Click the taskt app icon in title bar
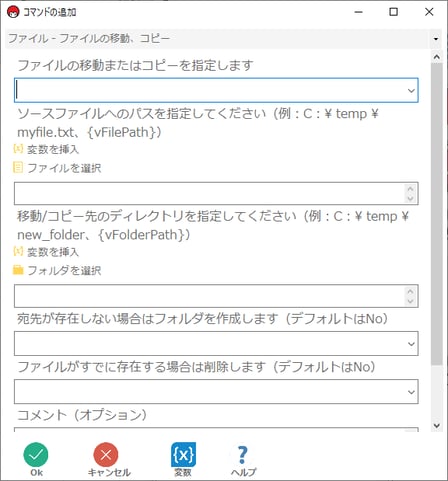 [x=13, y=12]
